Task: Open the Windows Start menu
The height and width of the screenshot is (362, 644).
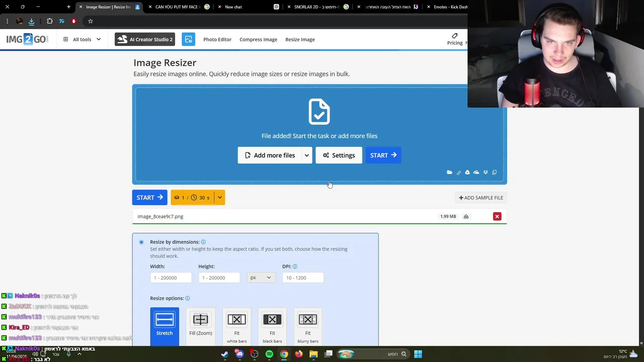Action: [418, 354]
